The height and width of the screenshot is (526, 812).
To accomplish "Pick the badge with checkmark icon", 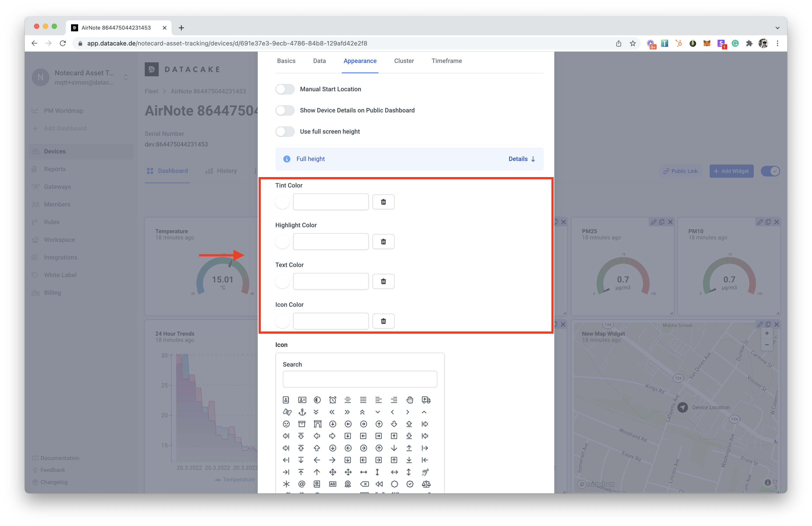I will [x=410, y=484].
